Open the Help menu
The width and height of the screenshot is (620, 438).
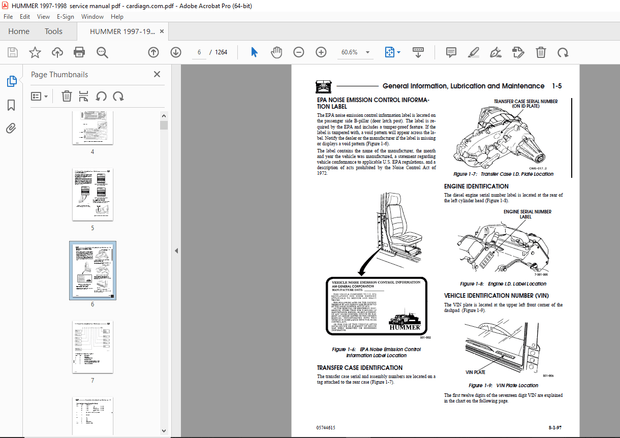[x=117, y=17]
